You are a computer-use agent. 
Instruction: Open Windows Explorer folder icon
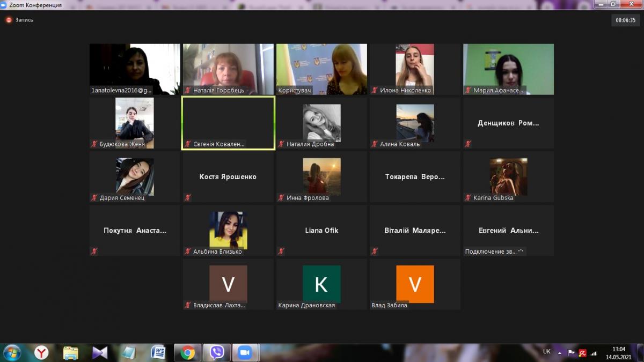[71, 352]
